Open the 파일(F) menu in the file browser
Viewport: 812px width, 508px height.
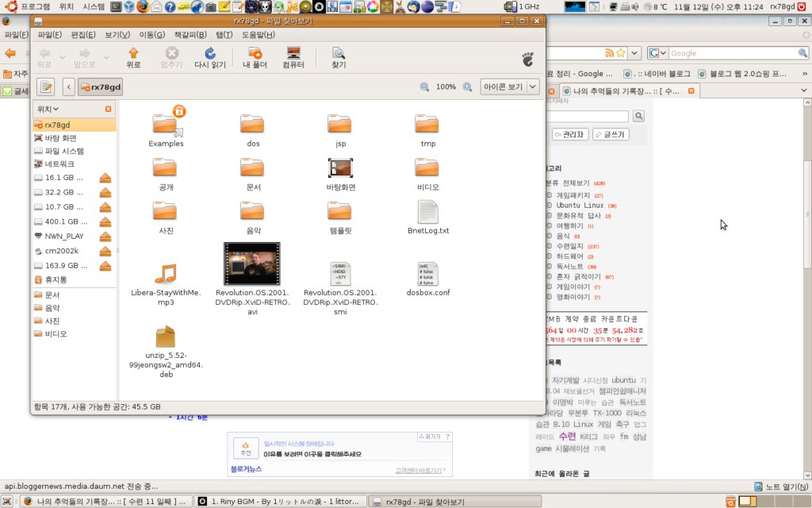[x=50, y=34]
